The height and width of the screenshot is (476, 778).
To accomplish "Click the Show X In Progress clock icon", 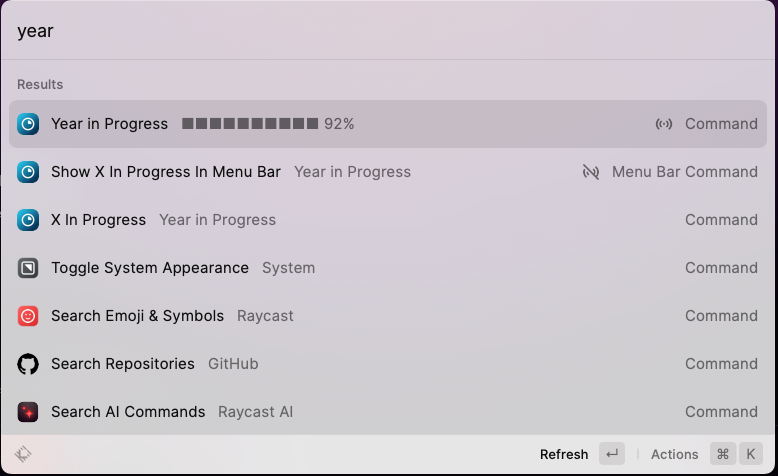I will click(28, 172).
